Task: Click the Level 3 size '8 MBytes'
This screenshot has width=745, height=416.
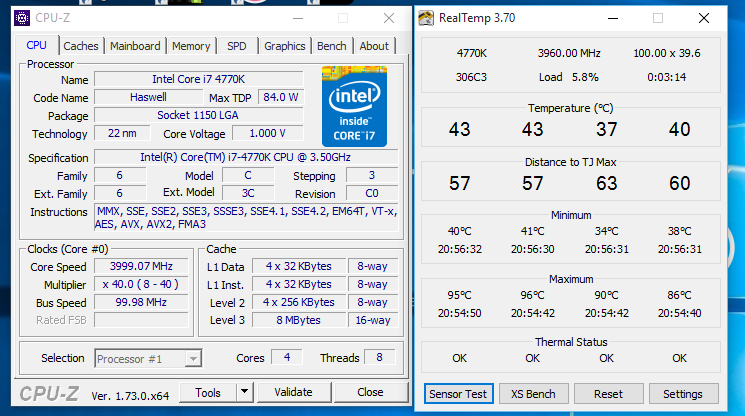Action: point(299,321)
